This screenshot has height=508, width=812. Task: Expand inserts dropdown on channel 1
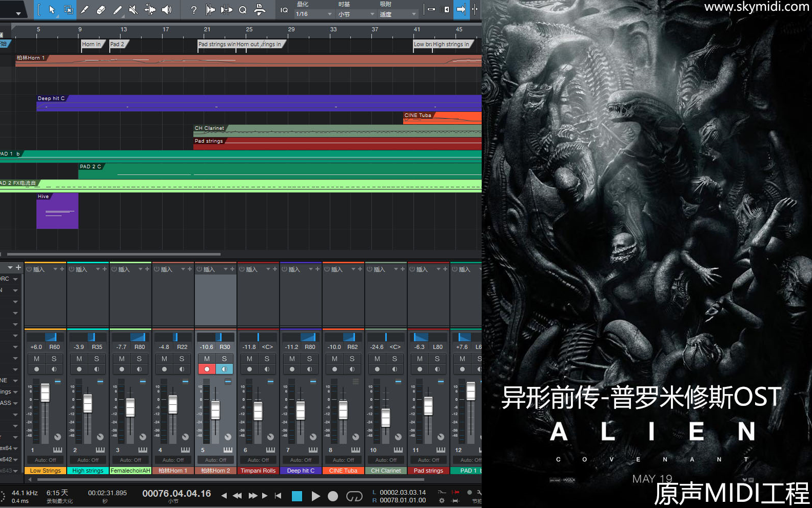click(x=55, y=269)
